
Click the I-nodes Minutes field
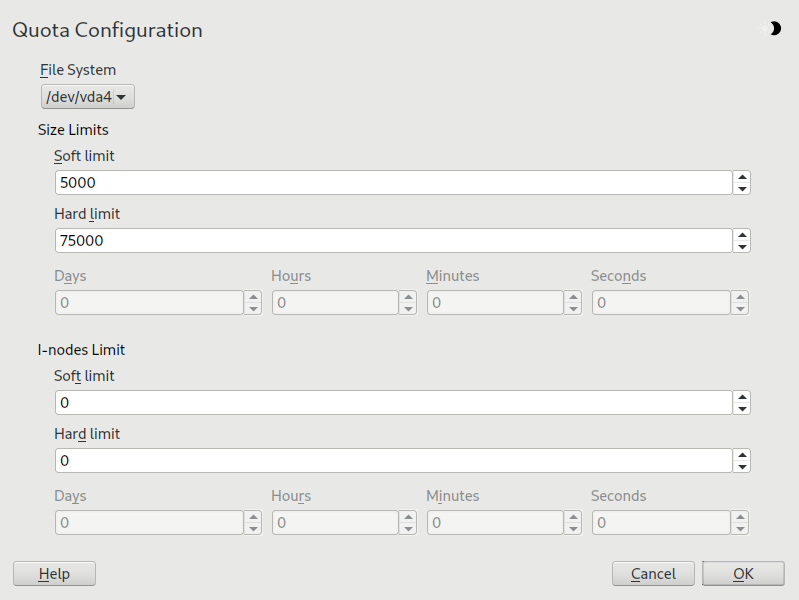495,523
